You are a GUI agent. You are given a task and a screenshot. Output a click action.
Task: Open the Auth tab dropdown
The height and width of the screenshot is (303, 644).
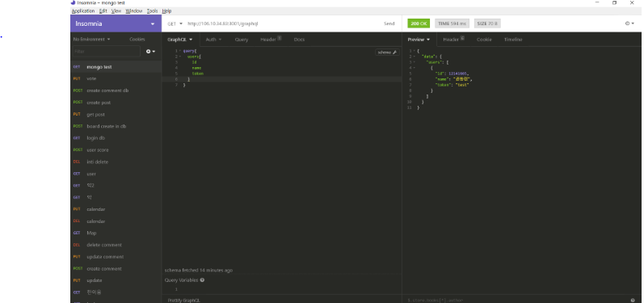(213, 40)
